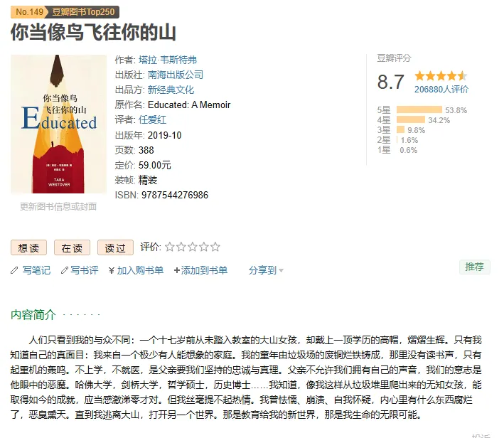Mark book as 想读
Image resolution: width=504 pixels, height=438 pixels.
(28, 247)
